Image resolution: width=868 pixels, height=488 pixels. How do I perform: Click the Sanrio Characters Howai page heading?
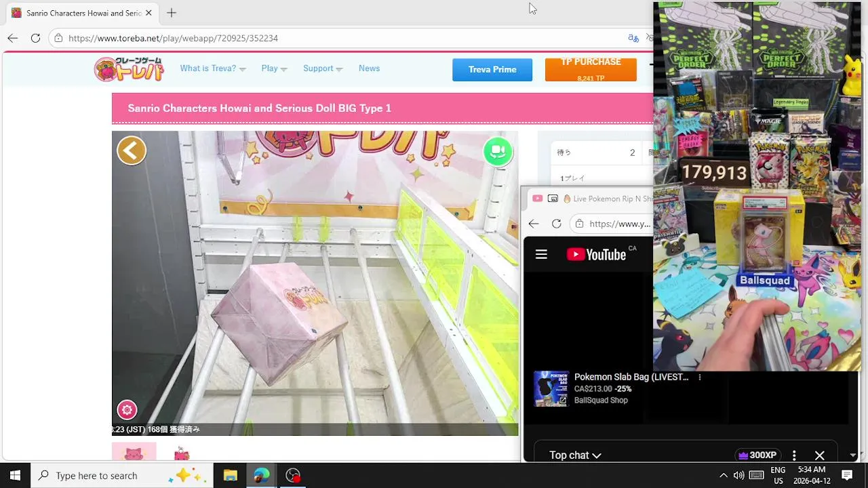pos(259,108)
